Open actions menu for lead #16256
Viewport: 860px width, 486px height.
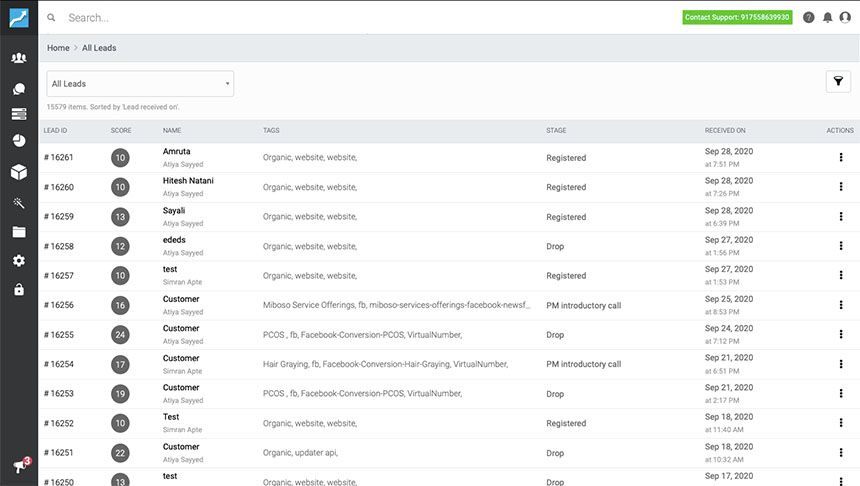pos(840,304)
